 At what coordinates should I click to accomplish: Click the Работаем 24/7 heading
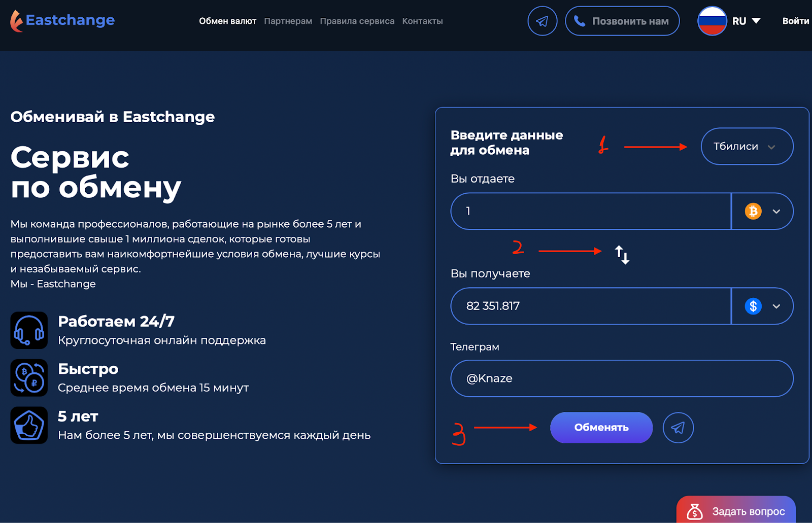click(116, 321)
